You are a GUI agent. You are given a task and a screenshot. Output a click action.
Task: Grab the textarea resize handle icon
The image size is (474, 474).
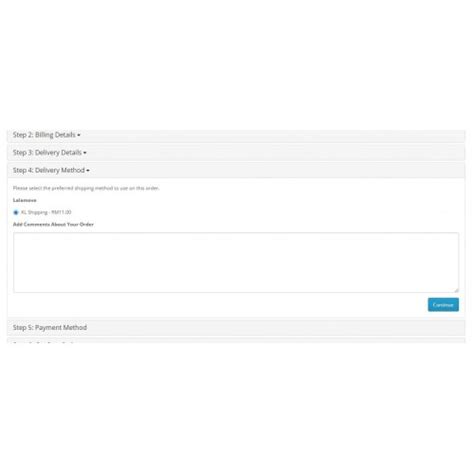456,290
